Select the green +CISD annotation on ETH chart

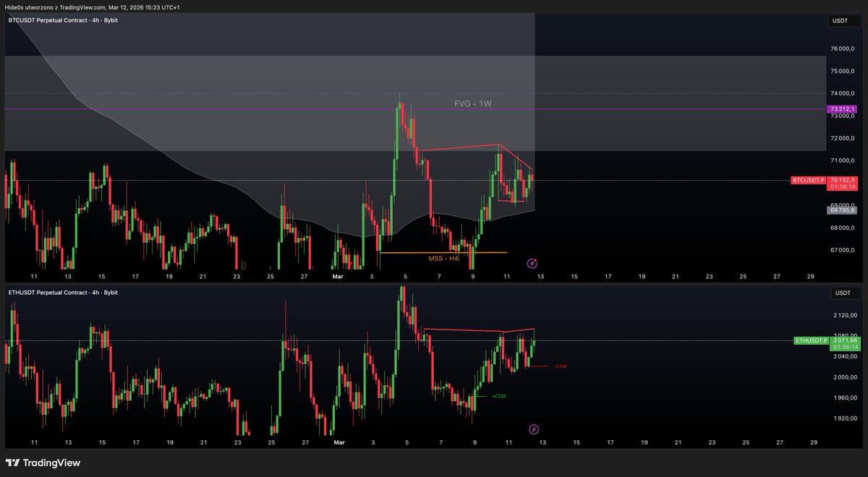coord(498,396)
